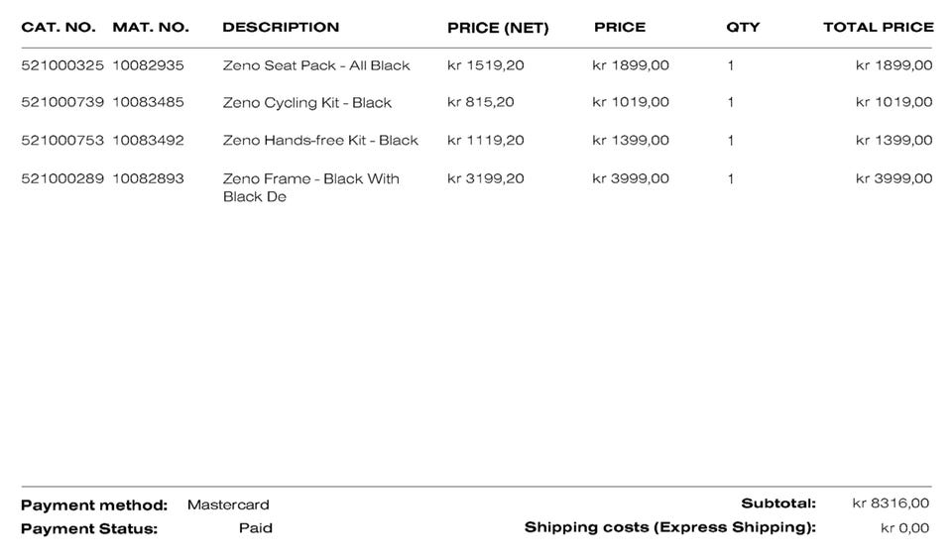Screen dimensions: 952x560
Task: Click the subtotal amount kr 8316,00
Action: tap(891, 504)
